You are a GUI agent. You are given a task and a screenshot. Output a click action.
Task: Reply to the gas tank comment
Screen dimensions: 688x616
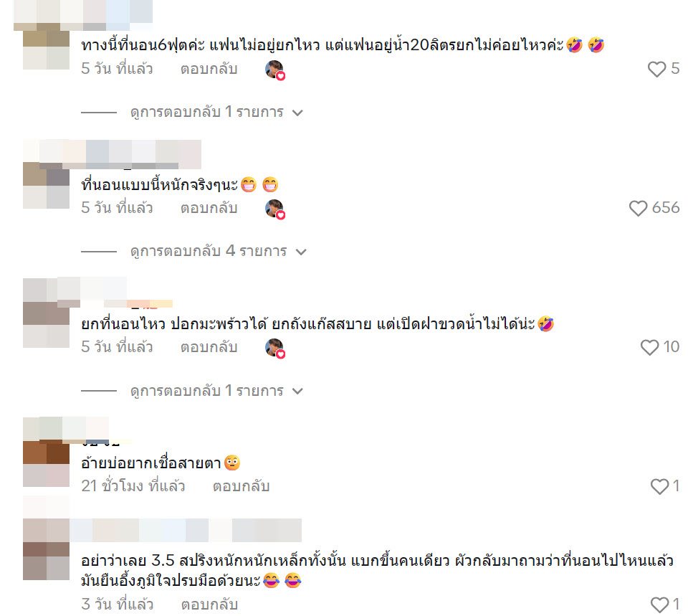(209, 347)
